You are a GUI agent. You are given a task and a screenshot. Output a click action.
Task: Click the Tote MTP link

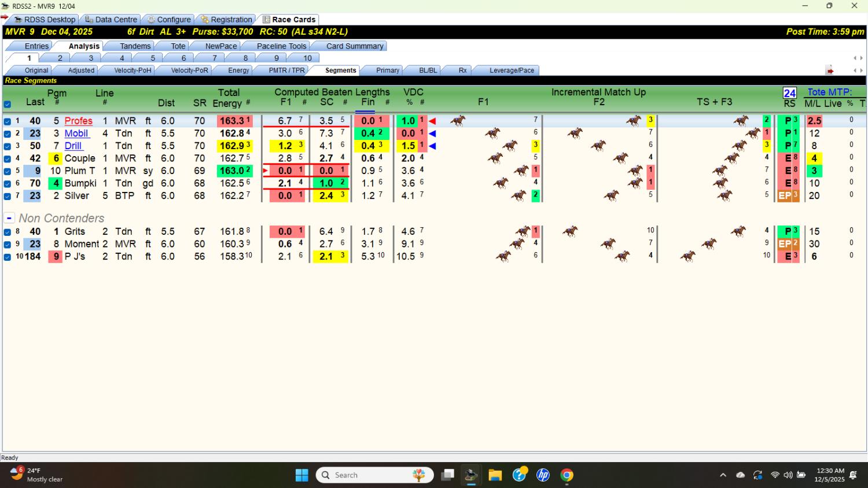click(830, 92)
